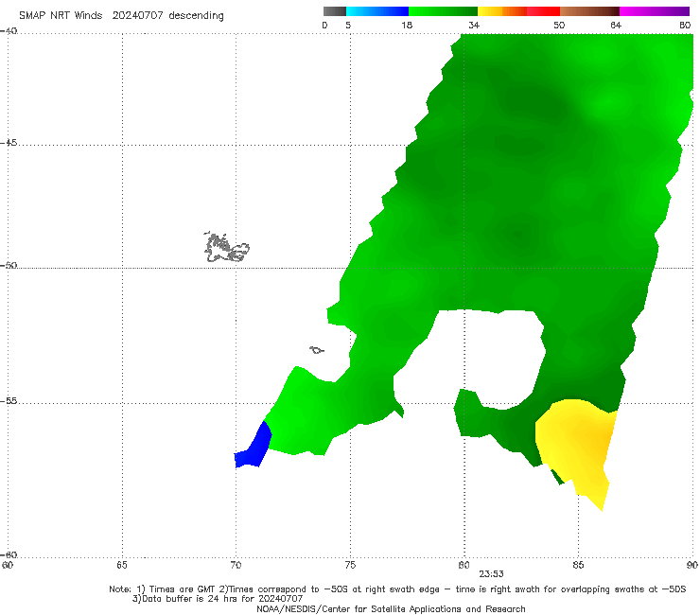Screen dimensions: 700x615
Task: Click the small island outline near 53S
Action: point(317,350)
